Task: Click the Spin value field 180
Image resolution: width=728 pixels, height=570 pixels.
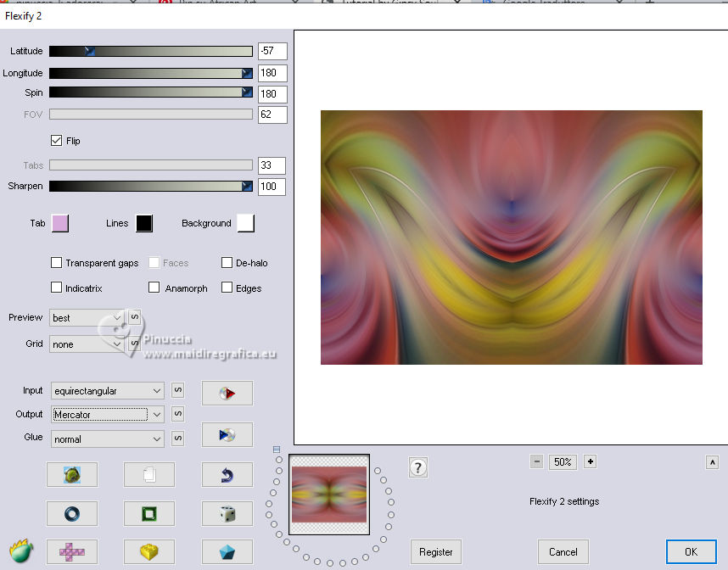Action: point(272,94)
